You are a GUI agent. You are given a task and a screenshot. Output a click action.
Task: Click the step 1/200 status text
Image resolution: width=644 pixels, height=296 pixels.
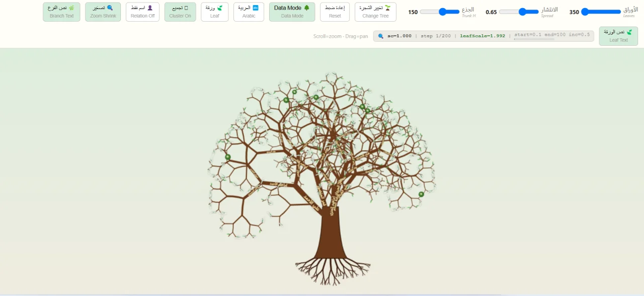tap(436, 36)
